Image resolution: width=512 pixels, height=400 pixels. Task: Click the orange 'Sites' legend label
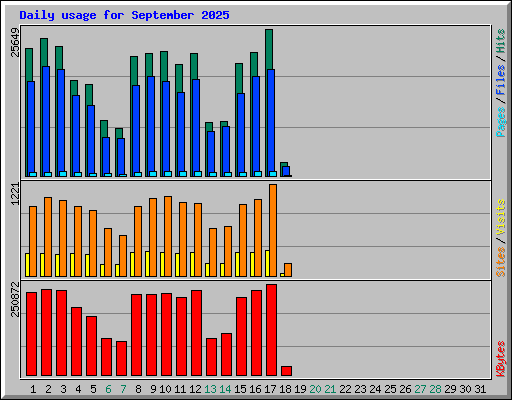(500, 262)
